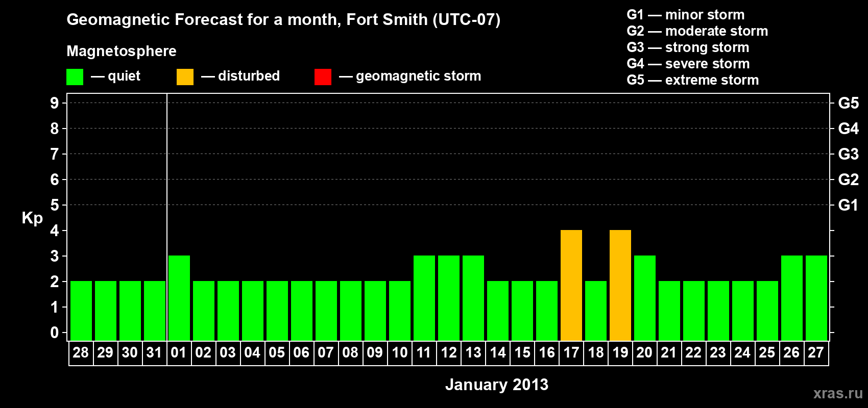Click the green bar for January 26
This screenshot has width=868, height=408.
[x=792, y=298]
